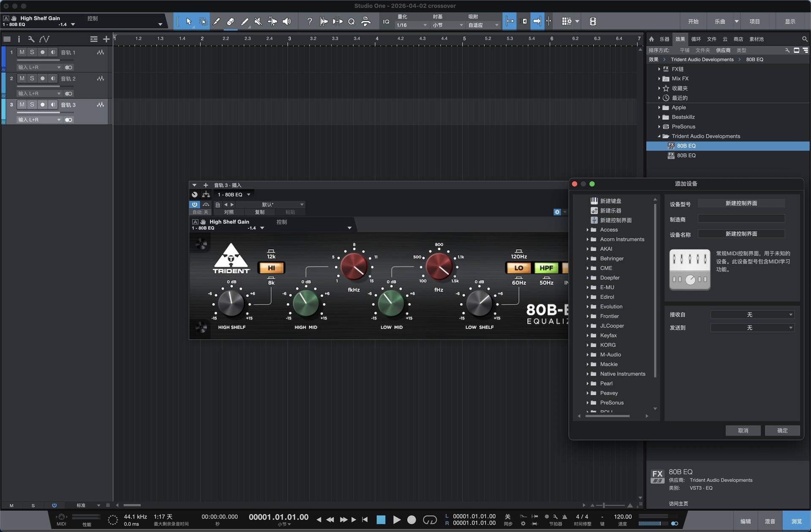Toggle the HI band switch on the EQ
The height and width of the screenshot is (532, 811).
(271, 268)
